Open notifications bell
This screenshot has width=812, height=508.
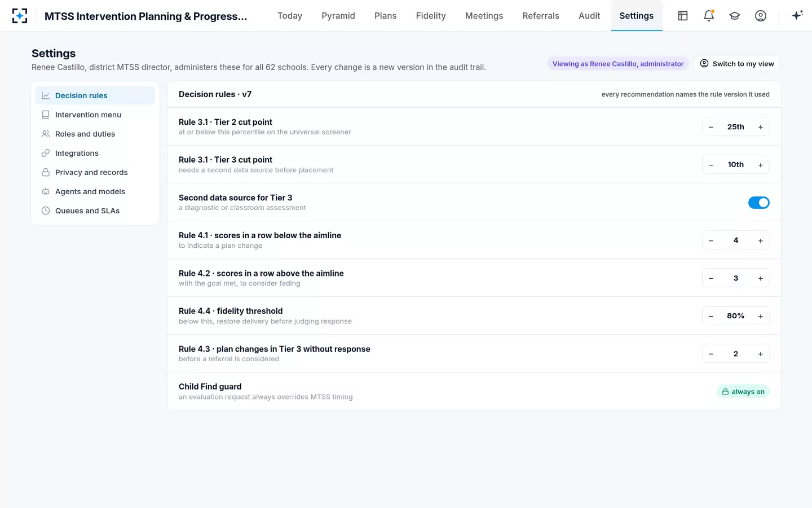(x=709, y=16)
